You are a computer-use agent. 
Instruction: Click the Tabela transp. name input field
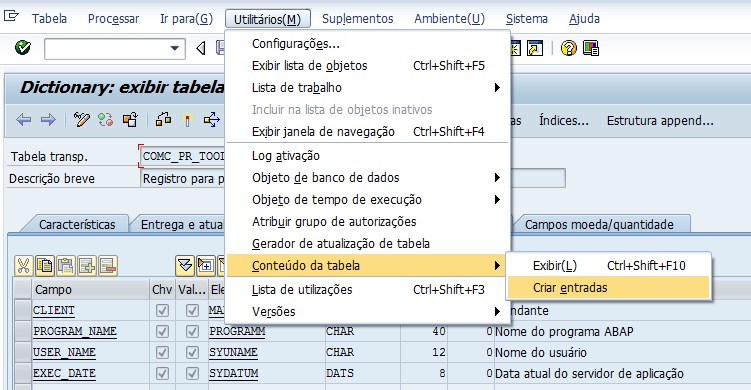pos(182,156)
